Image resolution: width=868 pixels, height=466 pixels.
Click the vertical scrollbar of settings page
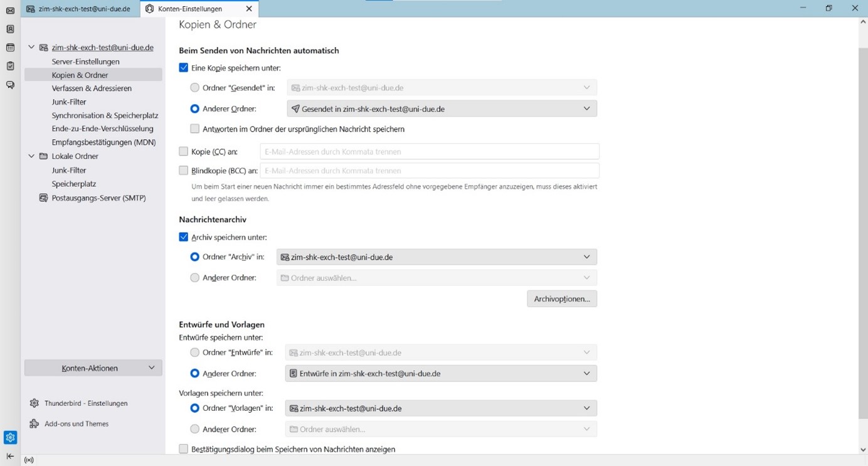[862, 220]
